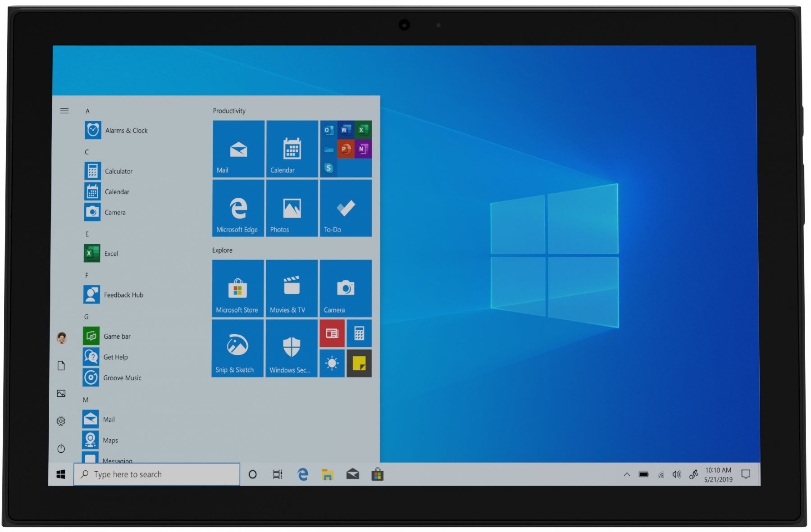Open File Explorer from taskbar
Screen dimensions: 811x532
(x=328, y=474)
